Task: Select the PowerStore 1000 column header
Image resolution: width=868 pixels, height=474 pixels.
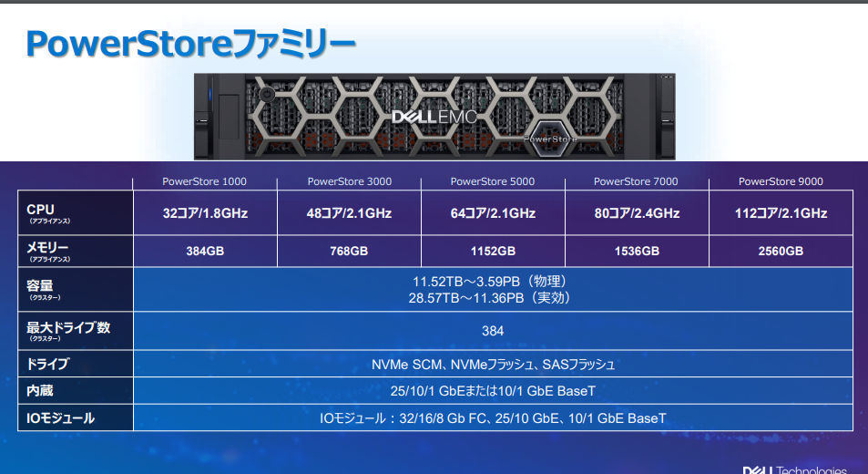Action: pos(204,181)
